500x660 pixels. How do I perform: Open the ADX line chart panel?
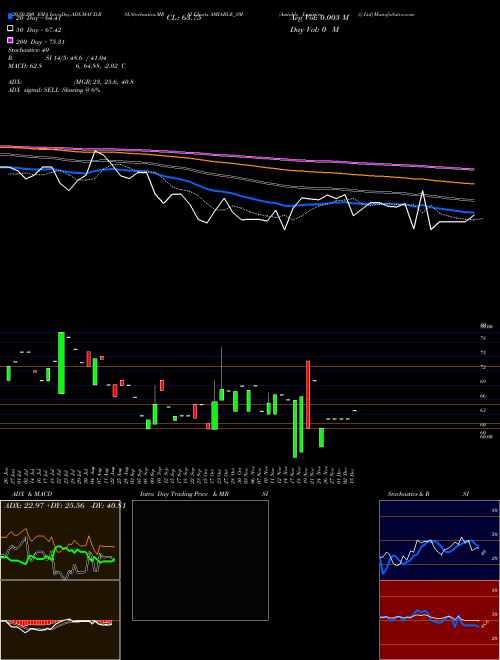(60, 540)
